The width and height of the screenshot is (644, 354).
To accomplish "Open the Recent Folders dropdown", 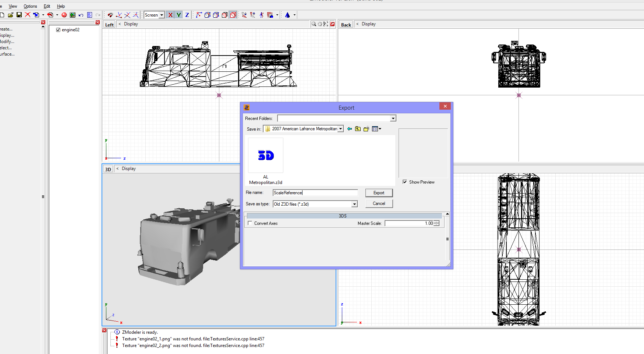I will (x=393, y=118).
